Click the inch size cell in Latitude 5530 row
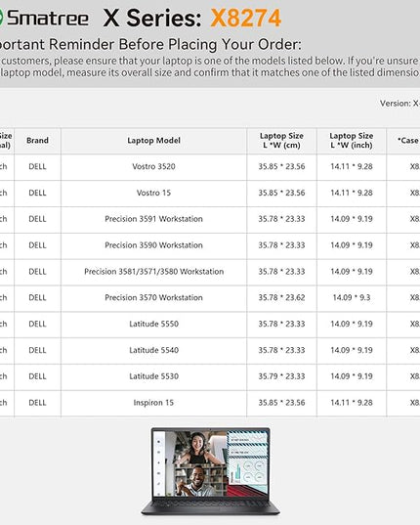The width and height of the screenshot is (420, 525). [x=352, y=376]
